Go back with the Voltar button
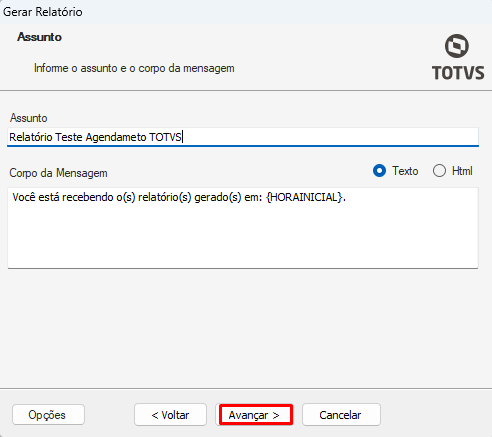 click(x=170, y=415)
